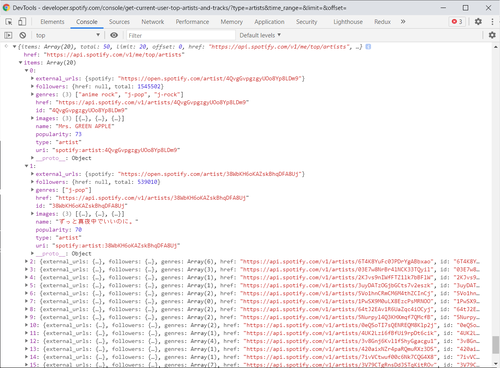Expand array item 5
The width and height of the screenshot is (500, 368).
(26, 286)
